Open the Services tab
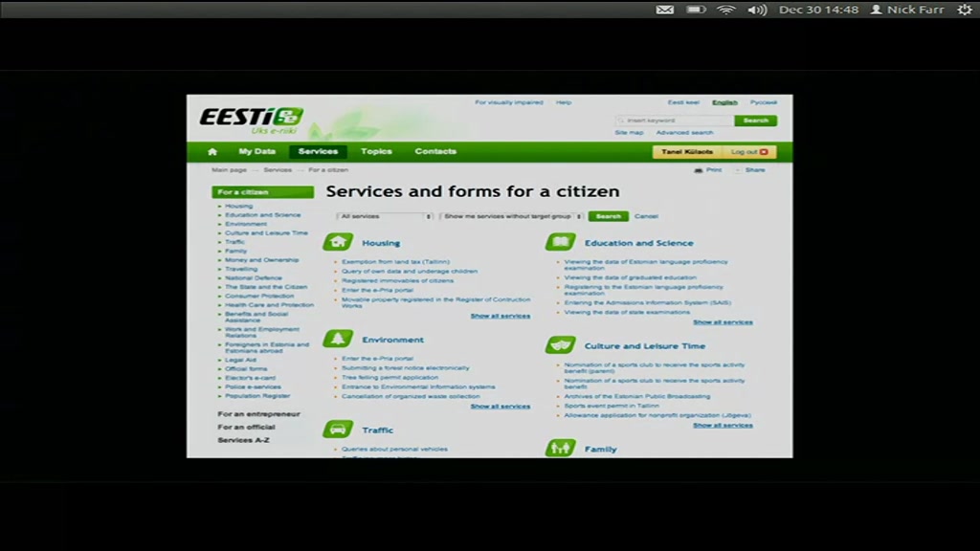Screen dimensions: 980x551 pos(318,151)
